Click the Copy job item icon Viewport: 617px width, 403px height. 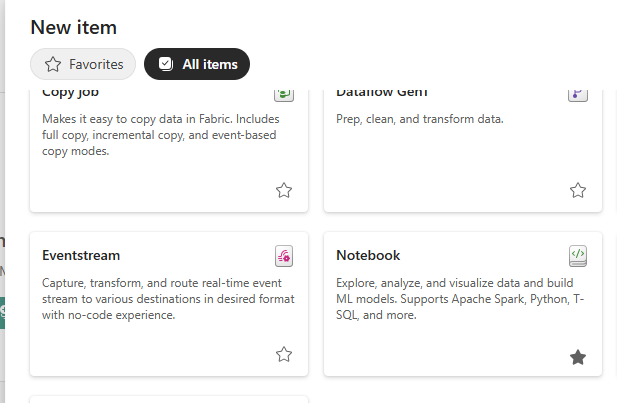pyautogui.click(x=284, y=93)
